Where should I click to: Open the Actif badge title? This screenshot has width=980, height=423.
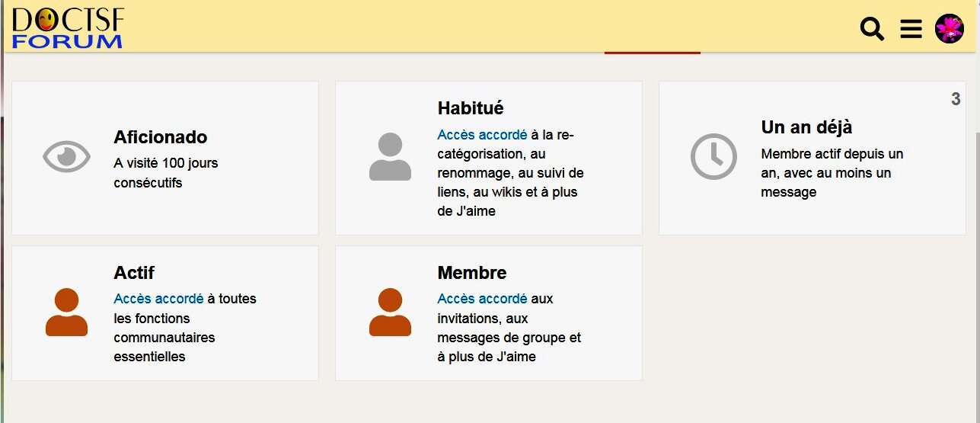coord(134,273)
